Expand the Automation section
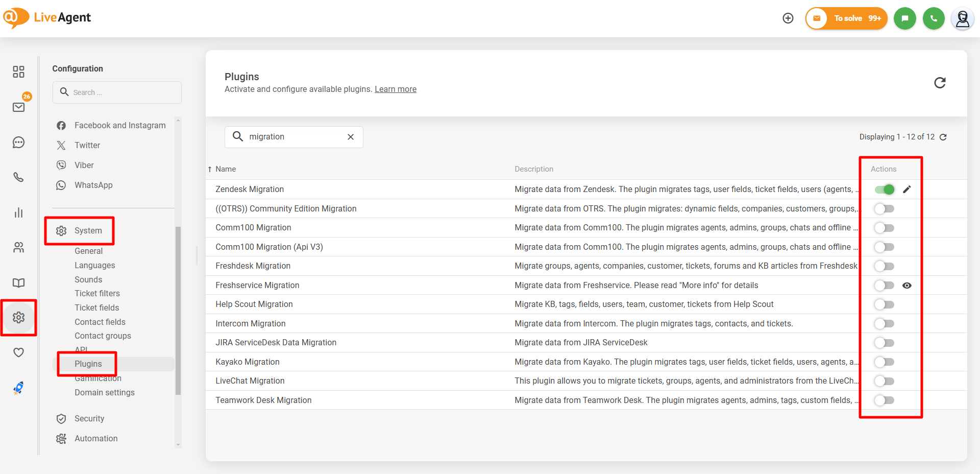This screenshot has height=474, width=980. point(96,439)
